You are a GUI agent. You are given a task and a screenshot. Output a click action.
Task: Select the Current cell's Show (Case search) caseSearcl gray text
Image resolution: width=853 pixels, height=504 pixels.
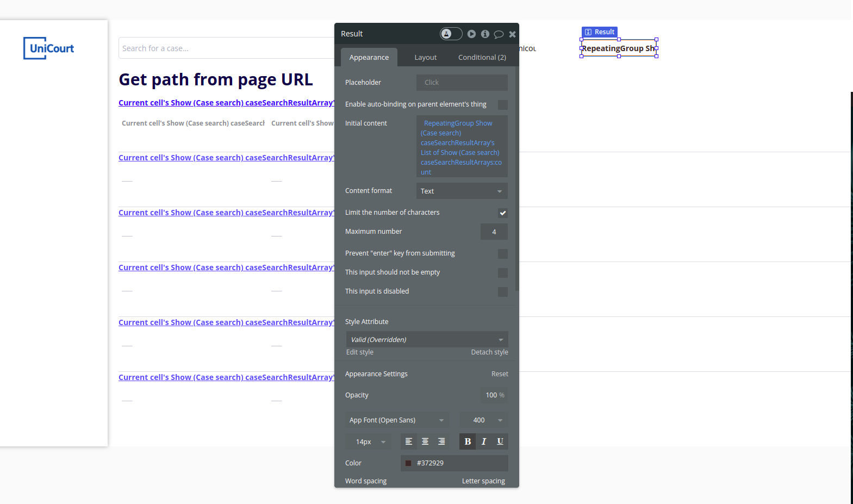193,123
